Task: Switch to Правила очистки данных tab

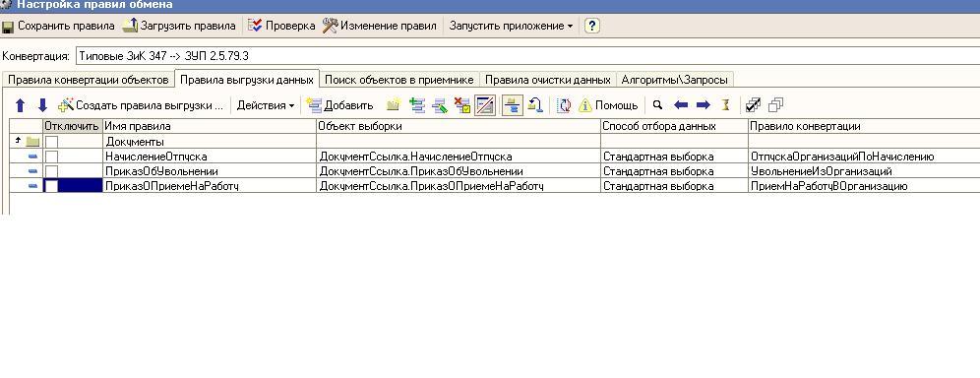Action: click(x=547, y=80)
